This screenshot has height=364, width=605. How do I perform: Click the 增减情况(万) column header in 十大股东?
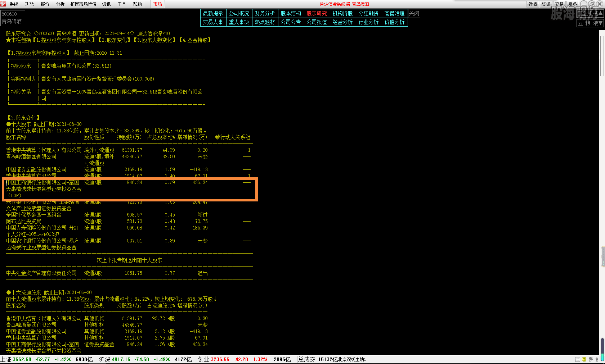[x=192, y=137]
